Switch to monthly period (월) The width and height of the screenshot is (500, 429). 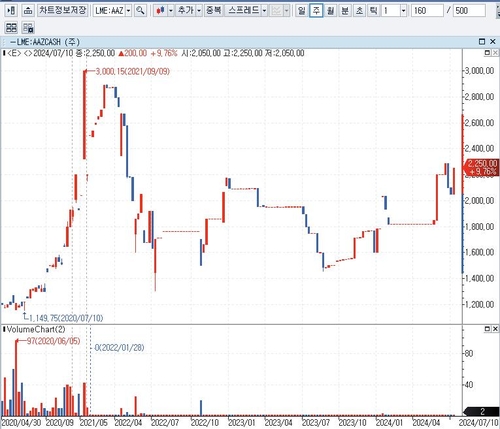(x=330, y=11)
